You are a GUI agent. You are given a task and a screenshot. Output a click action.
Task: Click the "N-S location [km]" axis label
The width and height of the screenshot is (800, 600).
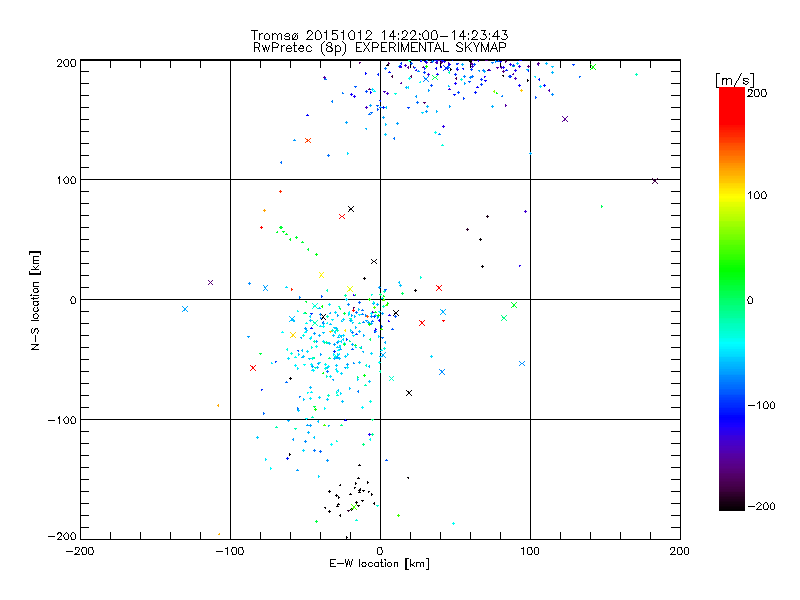(x=35, y=300)
